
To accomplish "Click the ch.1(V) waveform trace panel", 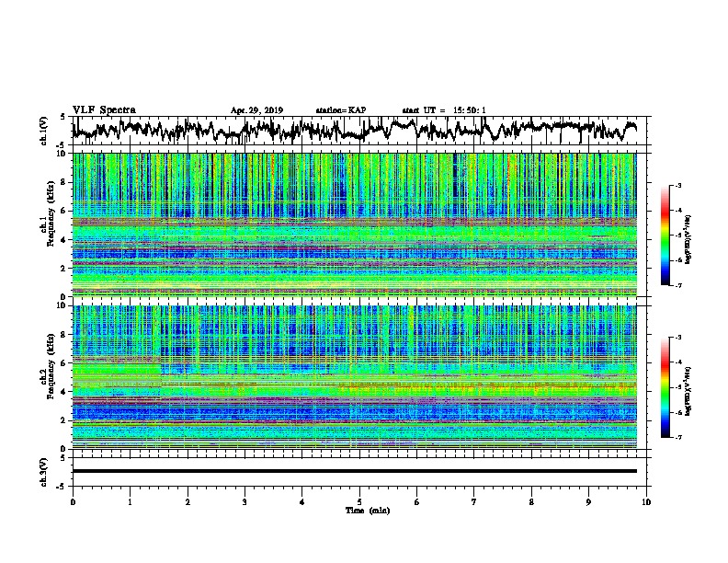I will tap(359, 131).
